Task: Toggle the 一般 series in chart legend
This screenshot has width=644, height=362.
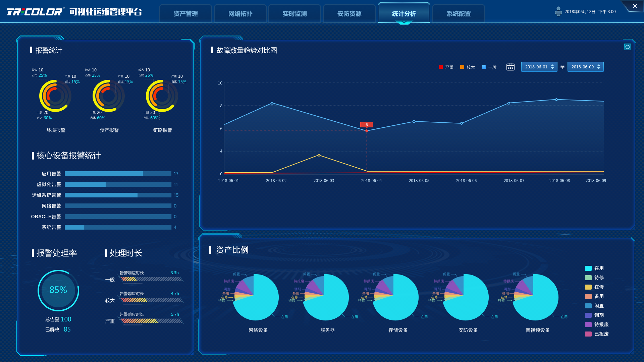Action: point(489,67)
